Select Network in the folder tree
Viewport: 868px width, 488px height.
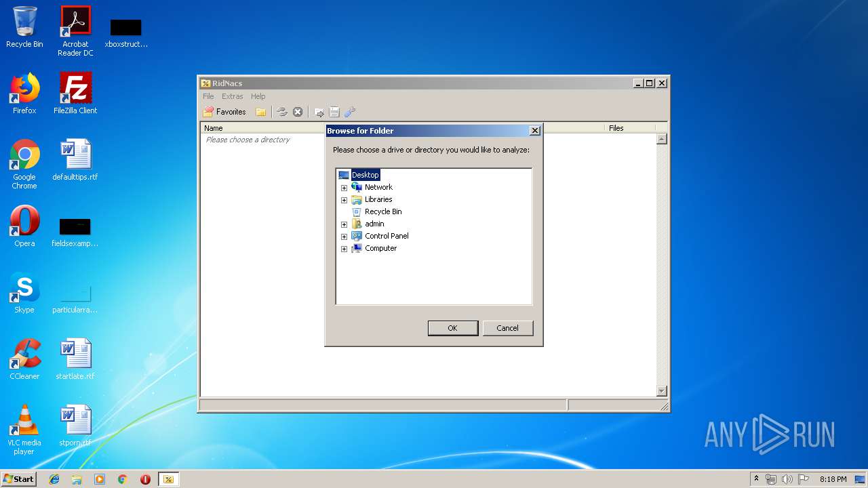coord(378,187)
